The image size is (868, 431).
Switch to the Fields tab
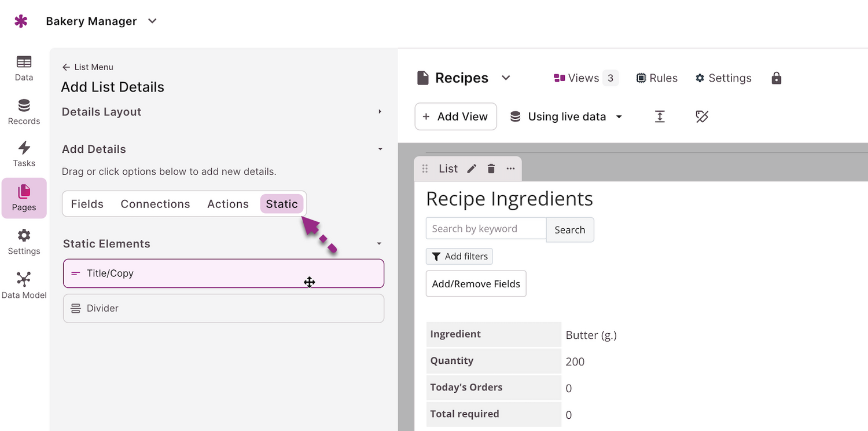pyautogui.click(x=87, y=204)
